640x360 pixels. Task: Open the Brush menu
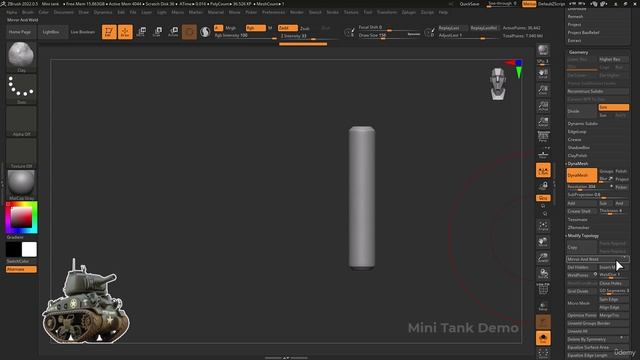(x=28, y=12)
